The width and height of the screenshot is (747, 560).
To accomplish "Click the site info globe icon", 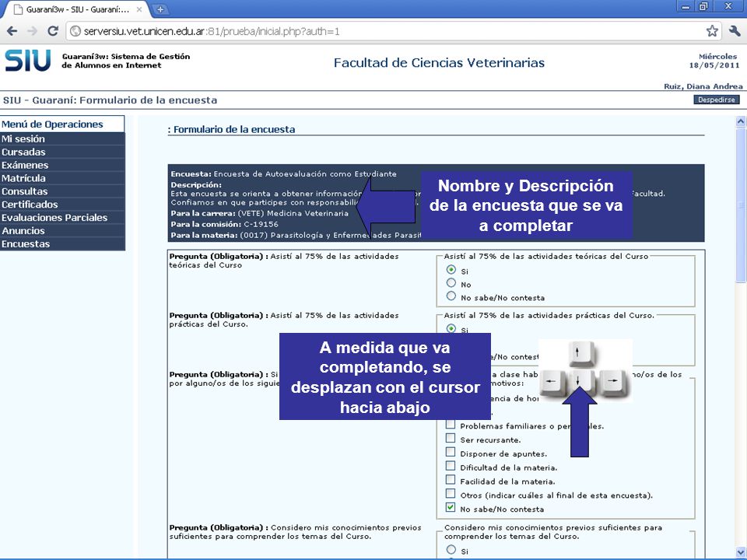I will tap(75, 31).
